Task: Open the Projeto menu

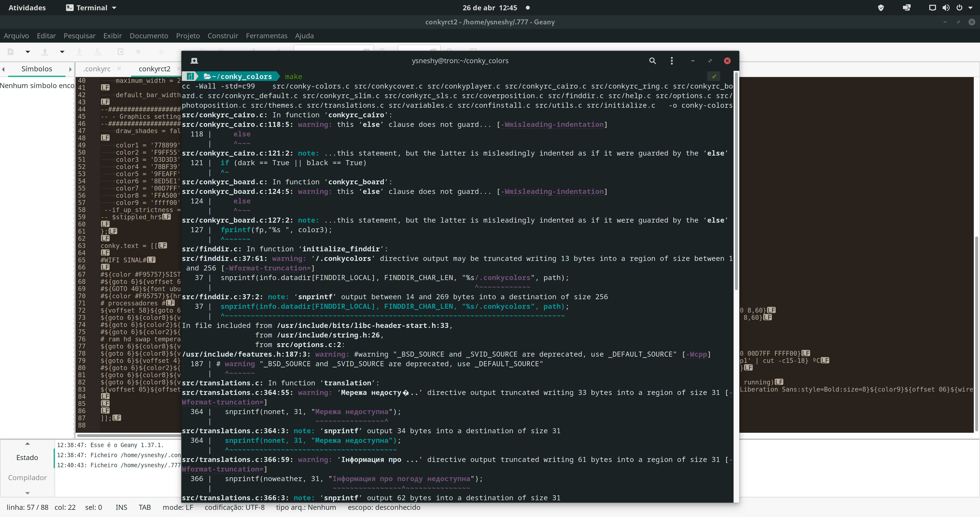Action: coord(188,36)
